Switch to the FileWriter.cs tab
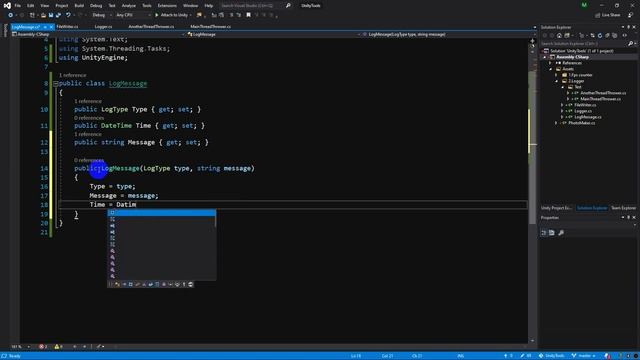640x360 pixels. click(x=67, y=27)
